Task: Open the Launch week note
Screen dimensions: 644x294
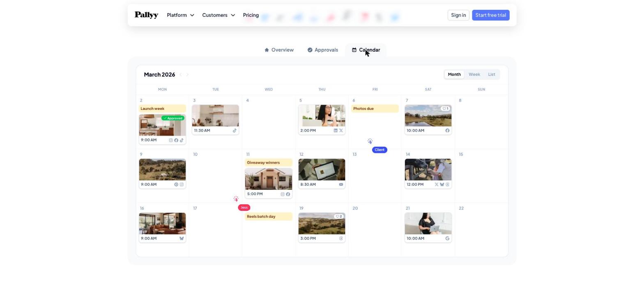Action: [163, 109]
